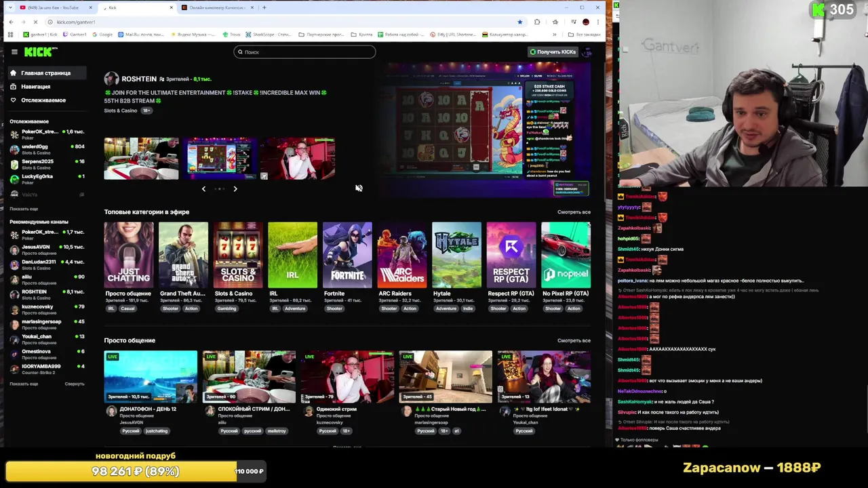868x488 pixels.
Task: Open the browser extensions puzzle icon
Action: pos(537,22)
